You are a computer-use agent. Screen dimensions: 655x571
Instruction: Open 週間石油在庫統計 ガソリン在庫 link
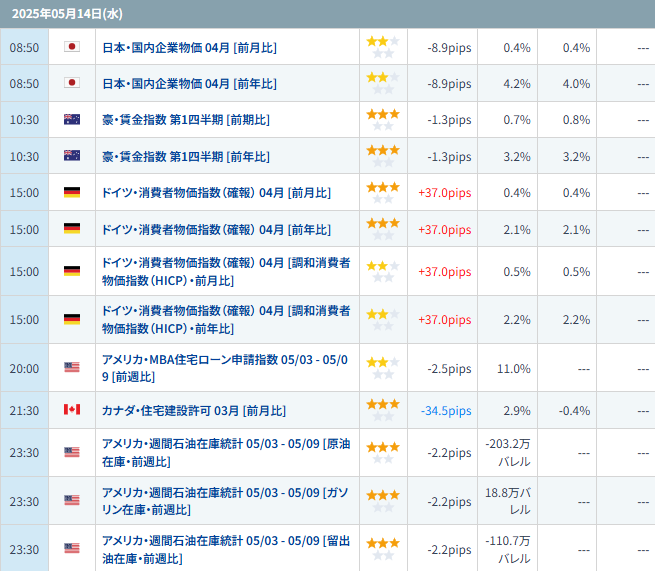click(x=225, y=501)
